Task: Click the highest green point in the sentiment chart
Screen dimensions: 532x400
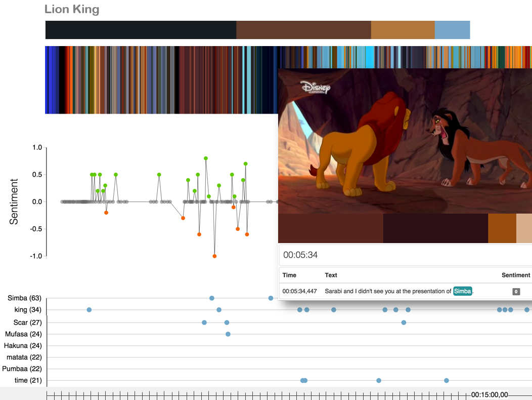Action: pyautogui.click(x=206, y=158)
